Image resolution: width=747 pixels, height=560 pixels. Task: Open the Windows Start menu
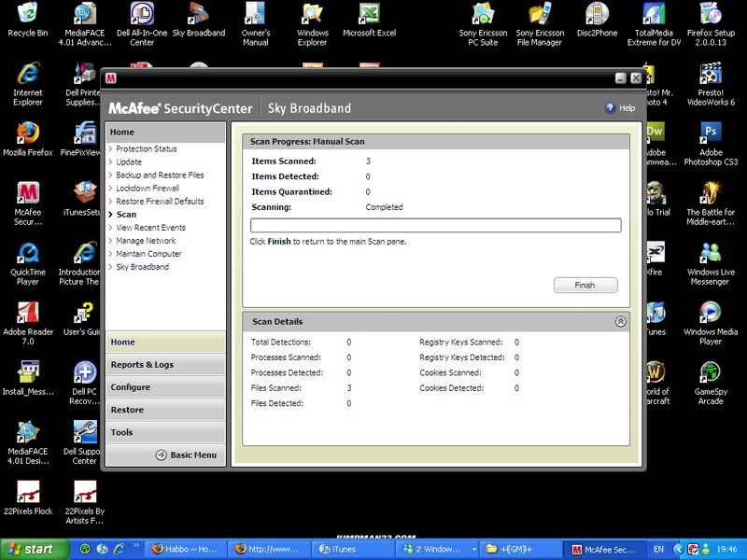click(28, 549)
